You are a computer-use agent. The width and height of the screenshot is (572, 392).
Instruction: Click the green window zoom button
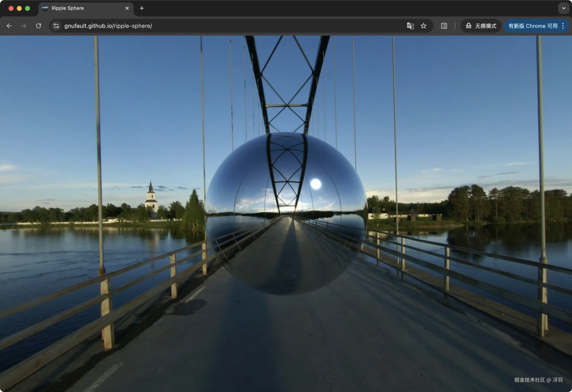click(27, 8)
